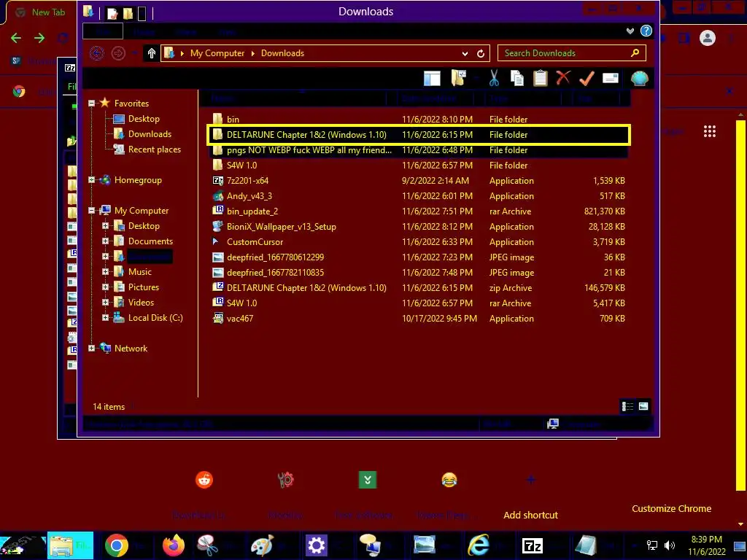Click the volume speaker tray icon
The width and height of the screenshot is (747, 560).
(x=670, y=545)
